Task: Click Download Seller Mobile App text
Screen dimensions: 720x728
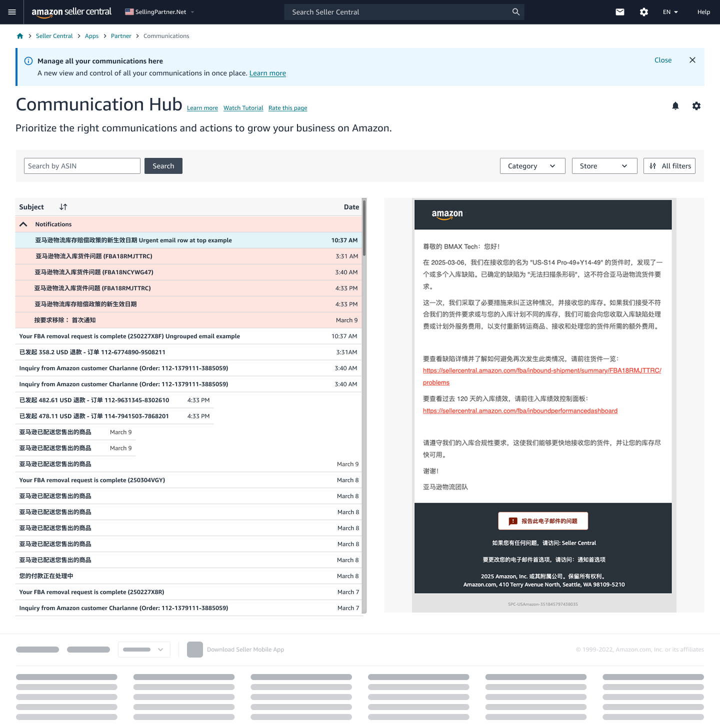Action: (245, 650)
